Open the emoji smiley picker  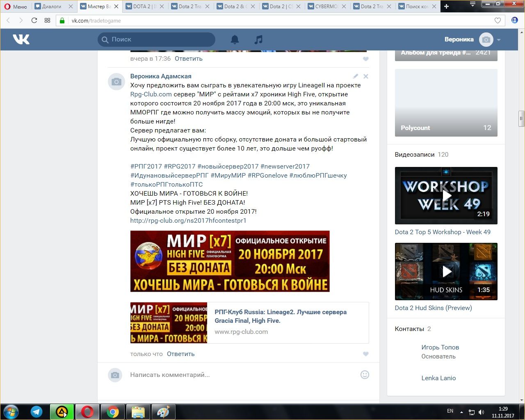click(x=365, y=374)
